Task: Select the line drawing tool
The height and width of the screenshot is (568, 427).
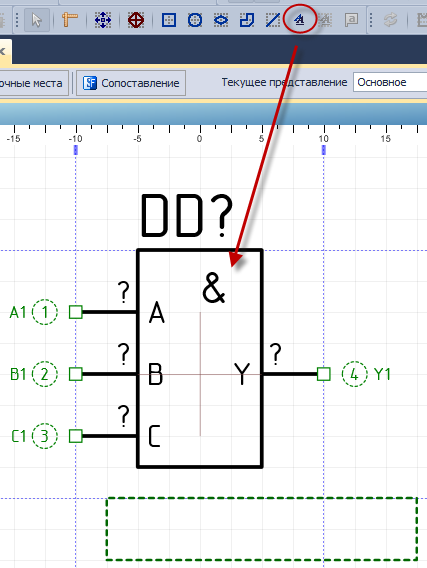Action: pos(273,20)
